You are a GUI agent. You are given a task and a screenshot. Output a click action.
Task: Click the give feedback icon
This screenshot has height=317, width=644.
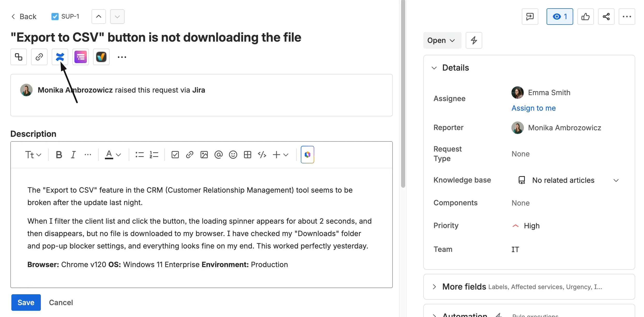530,17
